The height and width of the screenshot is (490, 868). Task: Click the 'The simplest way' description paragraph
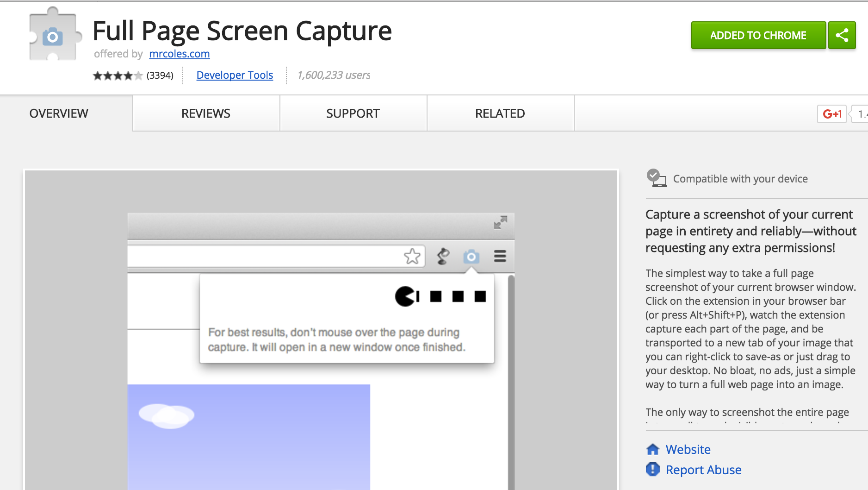click(751, 329)
